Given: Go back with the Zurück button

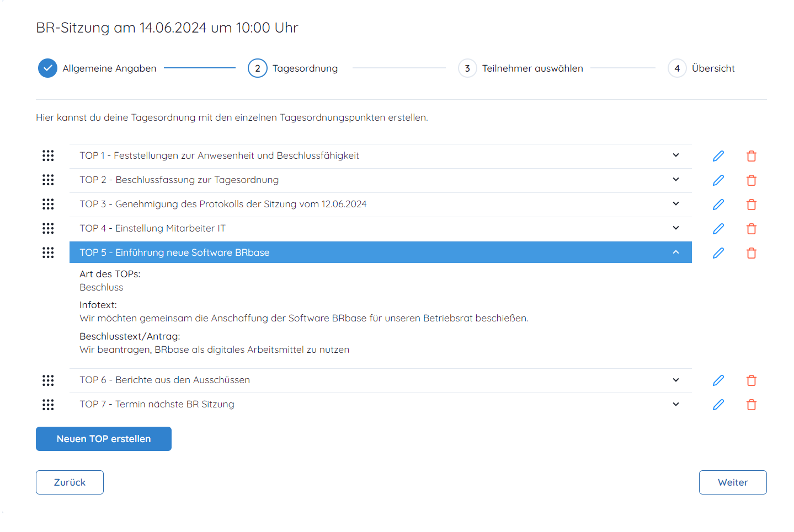Looking at the screenshot, I should pyautogui.click(x=70, y=482).
